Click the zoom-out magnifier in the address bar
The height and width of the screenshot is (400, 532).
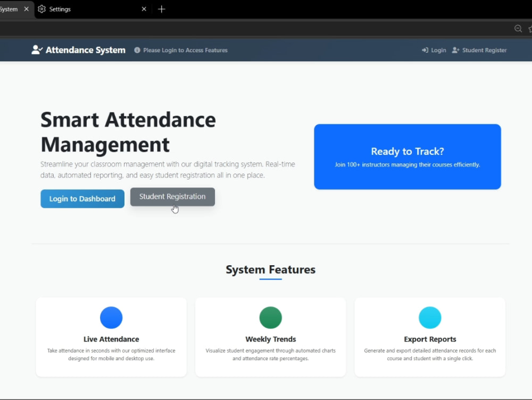(518, 29)
